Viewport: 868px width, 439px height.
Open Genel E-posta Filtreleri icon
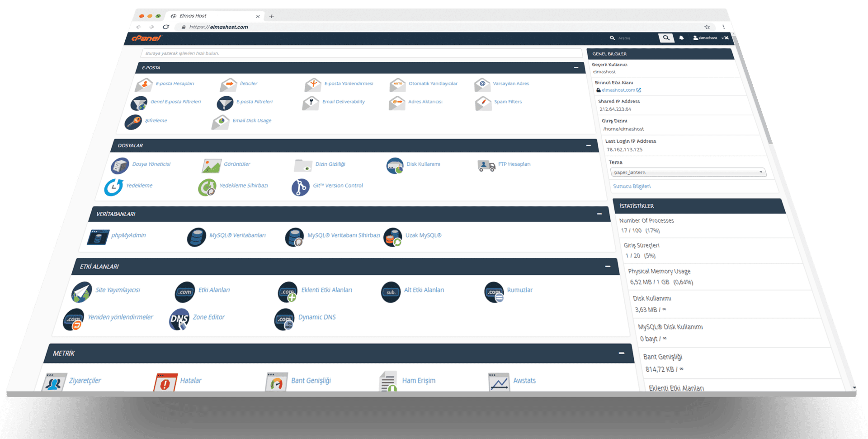pos(139,103)
